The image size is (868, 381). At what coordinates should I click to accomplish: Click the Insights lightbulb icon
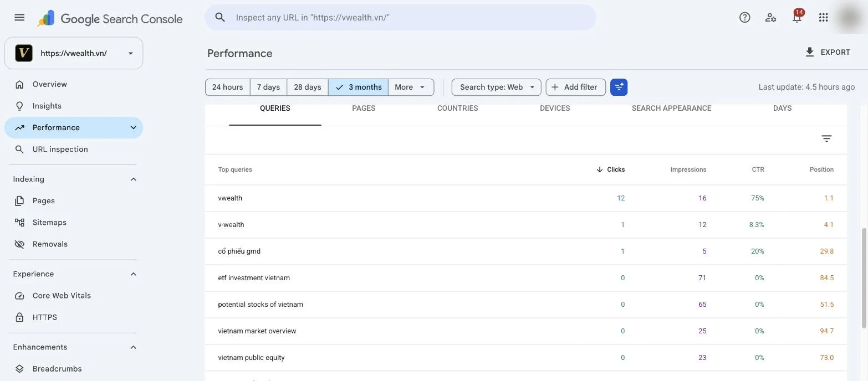(19, 106)
